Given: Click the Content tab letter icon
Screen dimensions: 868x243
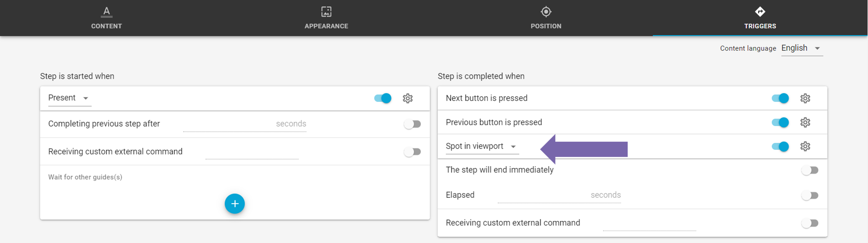Looking at the screenshot, I should coord(106,12).
